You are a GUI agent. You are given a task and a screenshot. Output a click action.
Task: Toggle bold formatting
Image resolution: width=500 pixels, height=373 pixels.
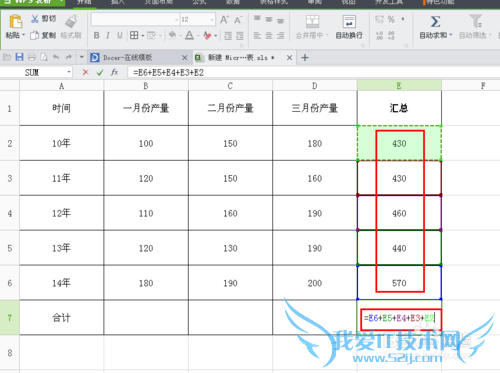point(96,35)
